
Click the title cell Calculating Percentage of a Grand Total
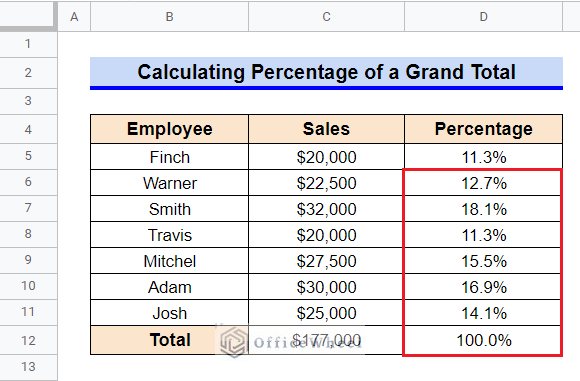[x=326, y=73]
